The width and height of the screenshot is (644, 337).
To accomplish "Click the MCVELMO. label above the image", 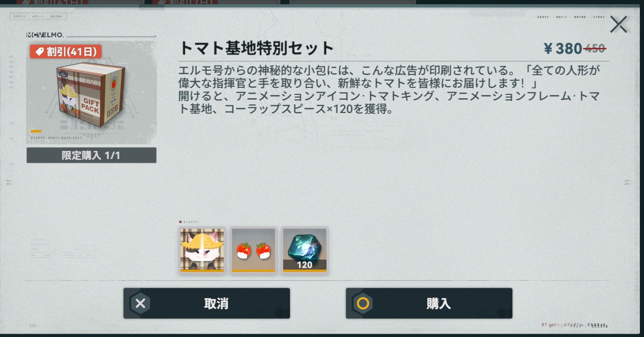I will (45, 35).
